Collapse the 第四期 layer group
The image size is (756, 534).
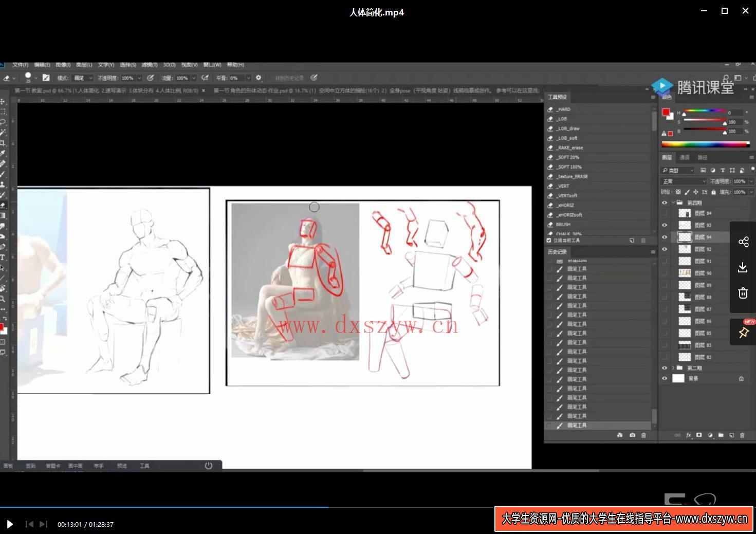(673, 203)
